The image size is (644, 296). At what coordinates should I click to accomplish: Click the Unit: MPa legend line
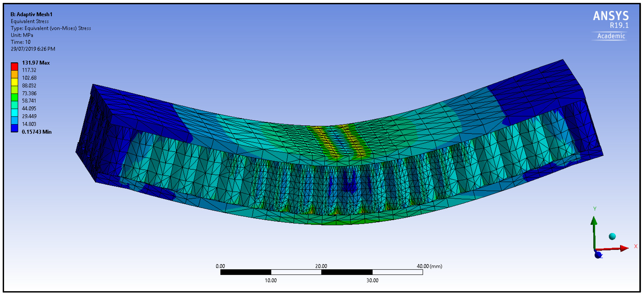22,35
